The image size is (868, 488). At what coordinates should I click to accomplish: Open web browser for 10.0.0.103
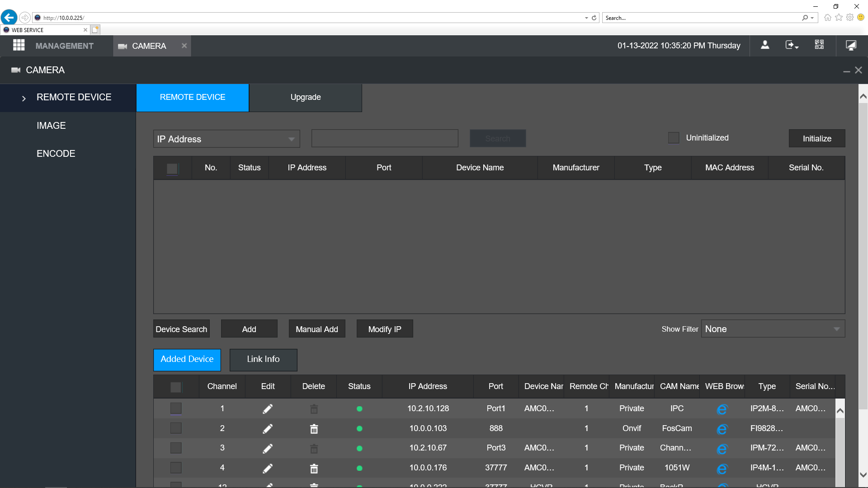[722, 429]
